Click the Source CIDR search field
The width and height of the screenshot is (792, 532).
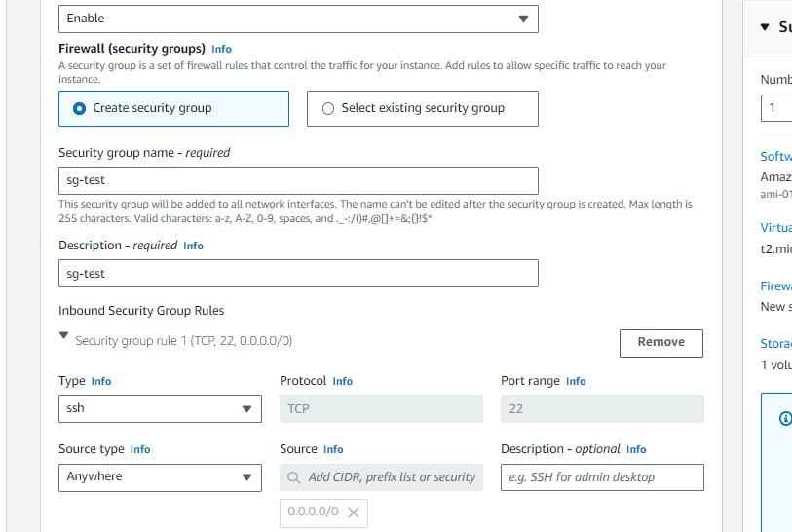(381, 477)
